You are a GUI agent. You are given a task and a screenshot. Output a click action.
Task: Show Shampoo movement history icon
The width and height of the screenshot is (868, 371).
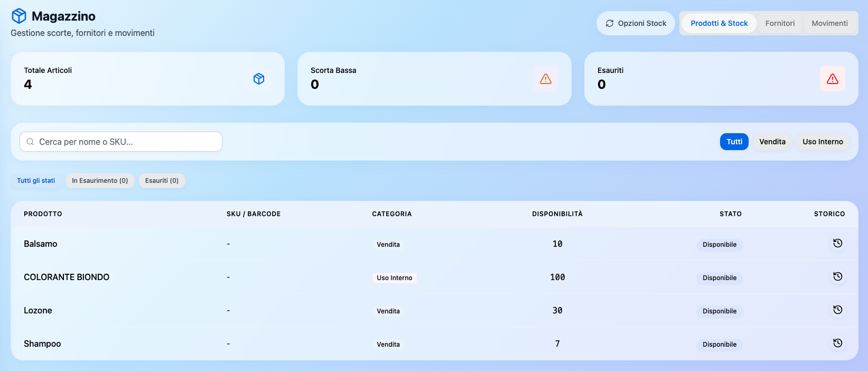(837, 344)
